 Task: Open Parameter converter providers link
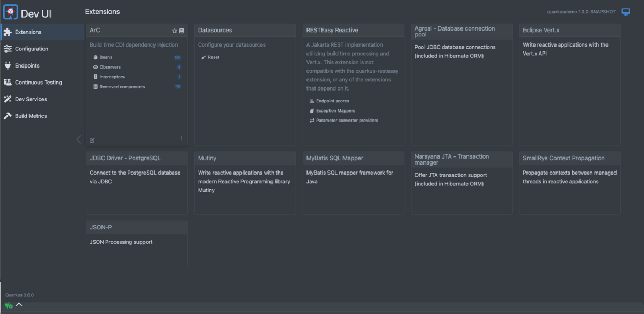347,121
